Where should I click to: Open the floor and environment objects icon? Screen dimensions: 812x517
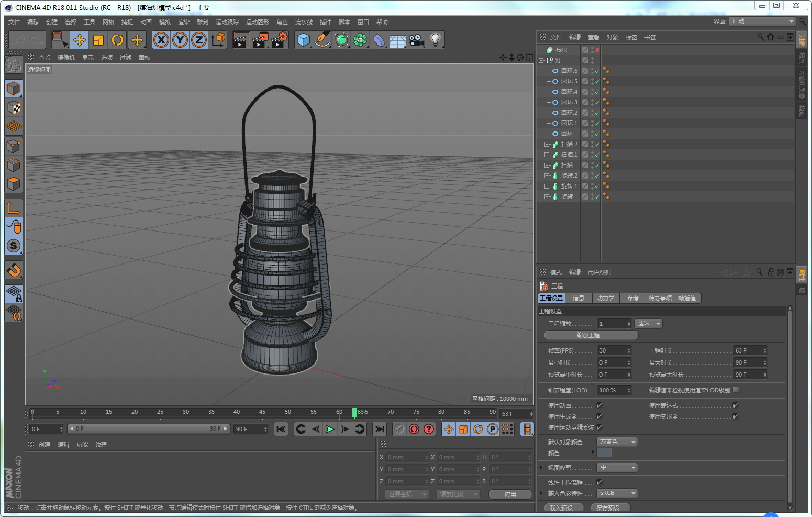click(398, 40)
